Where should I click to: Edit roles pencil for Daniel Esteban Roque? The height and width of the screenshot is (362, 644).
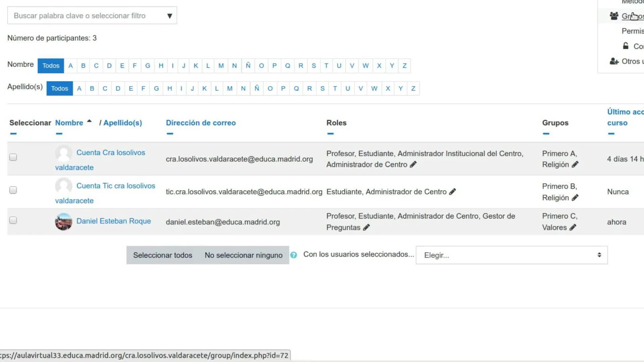(366, 227)
